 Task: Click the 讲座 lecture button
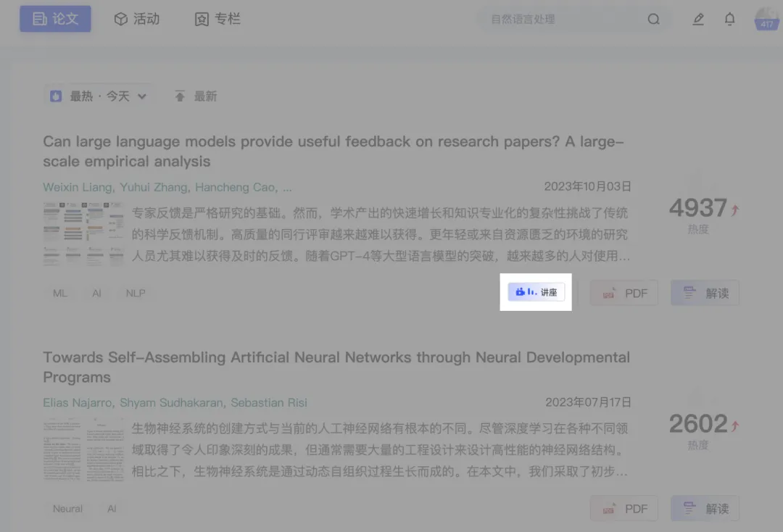click(536, 292)
